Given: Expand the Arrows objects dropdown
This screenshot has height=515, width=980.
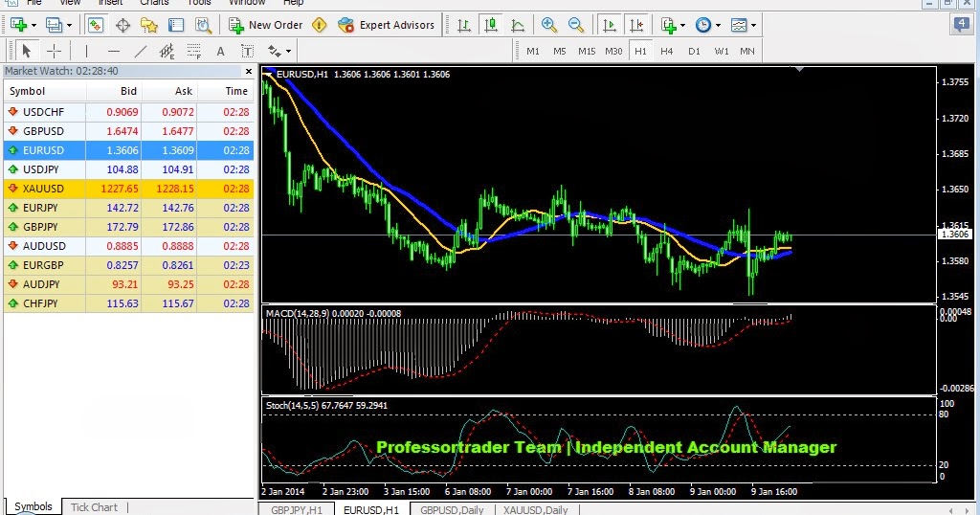Looking at the screenshot, I should [288, 52].
